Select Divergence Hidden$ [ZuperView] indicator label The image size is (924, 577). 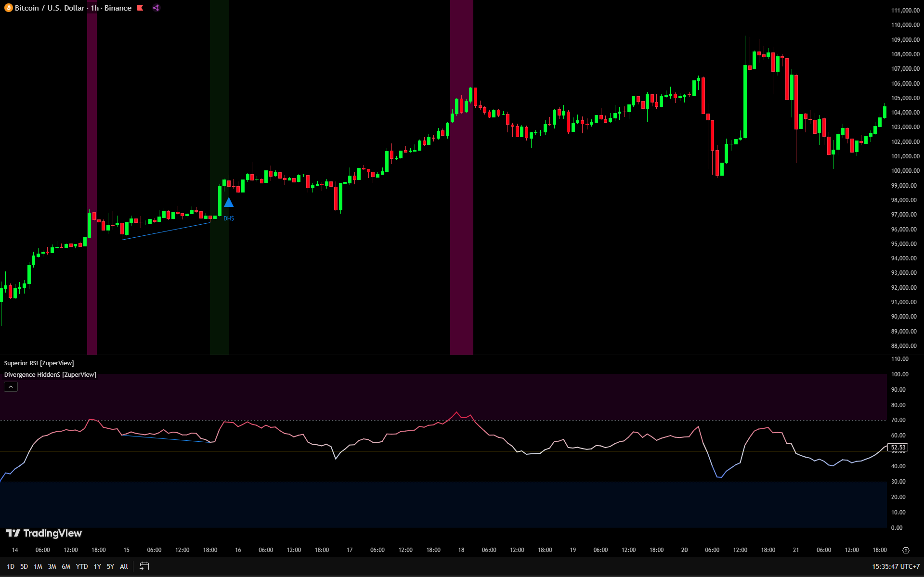tap(50, 375)
